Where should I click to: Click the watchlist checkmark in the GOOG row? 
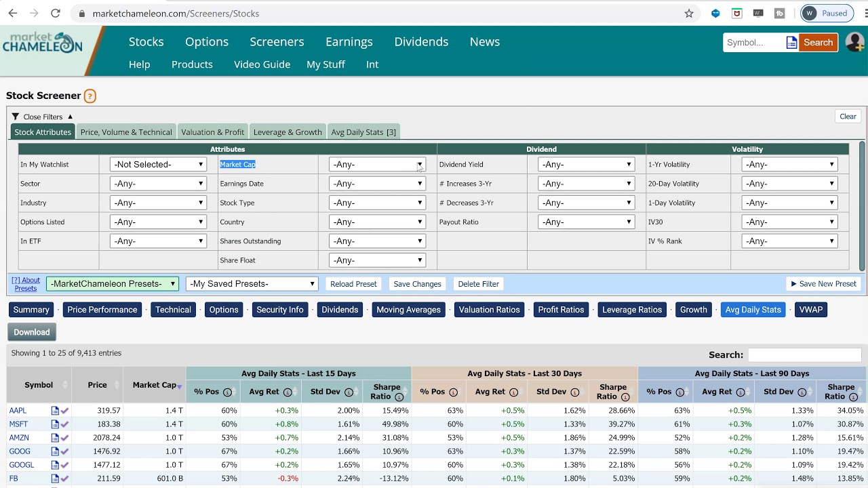[64, 451]
